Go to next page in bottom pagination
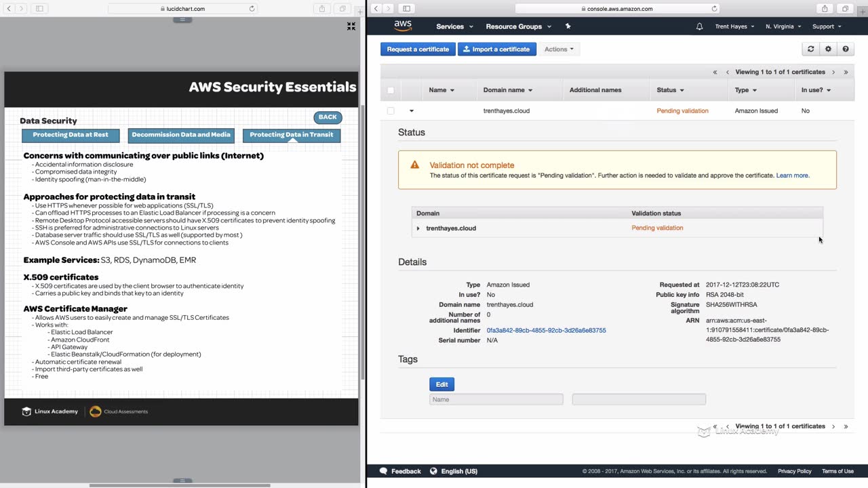This screenshot has width=868, height=488. 833,426
